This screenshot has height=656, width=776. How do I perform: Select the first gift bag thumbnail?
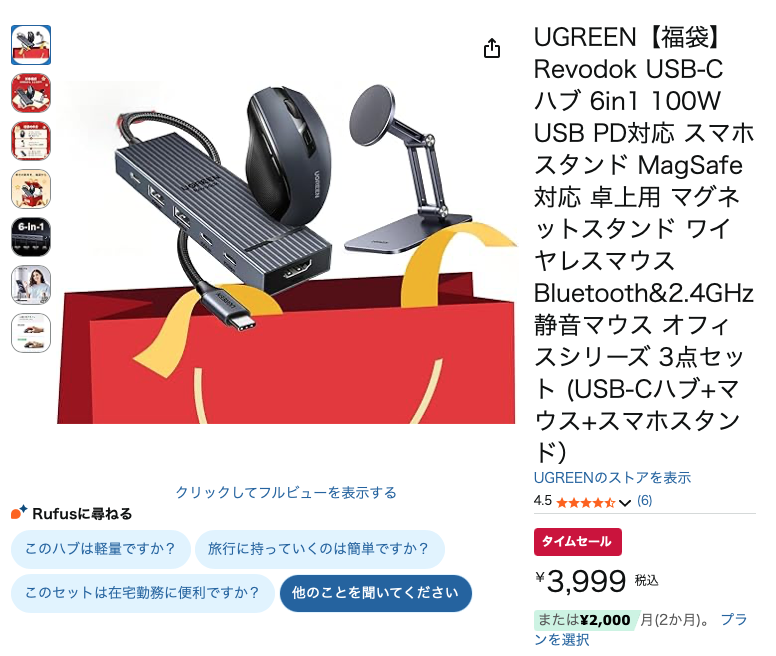31,45
